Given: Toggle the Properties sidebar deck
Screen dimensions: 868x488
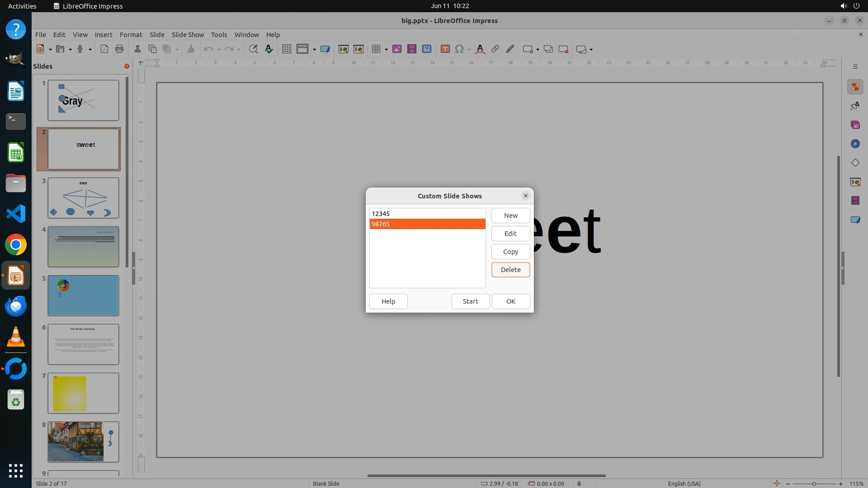Looking at the screenshot, I should point(855,87).
